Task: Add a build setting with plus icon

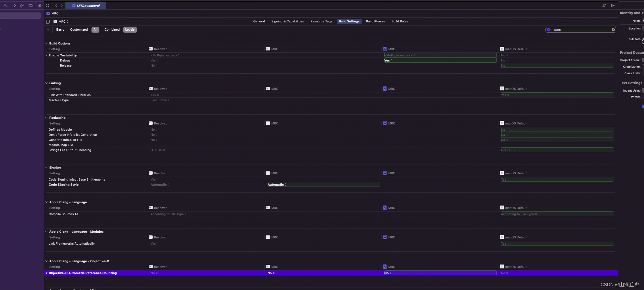Action: 48,30
